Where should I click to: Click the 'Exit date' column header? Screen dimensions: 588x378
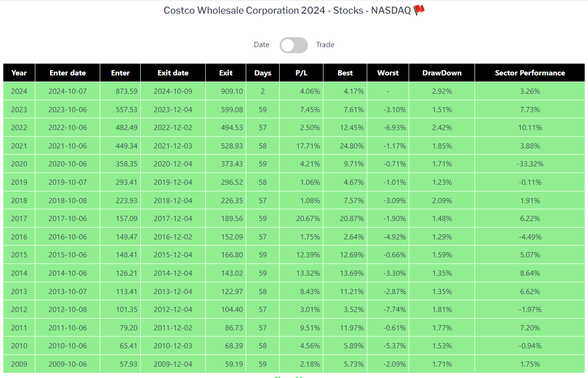click(173, 73)
